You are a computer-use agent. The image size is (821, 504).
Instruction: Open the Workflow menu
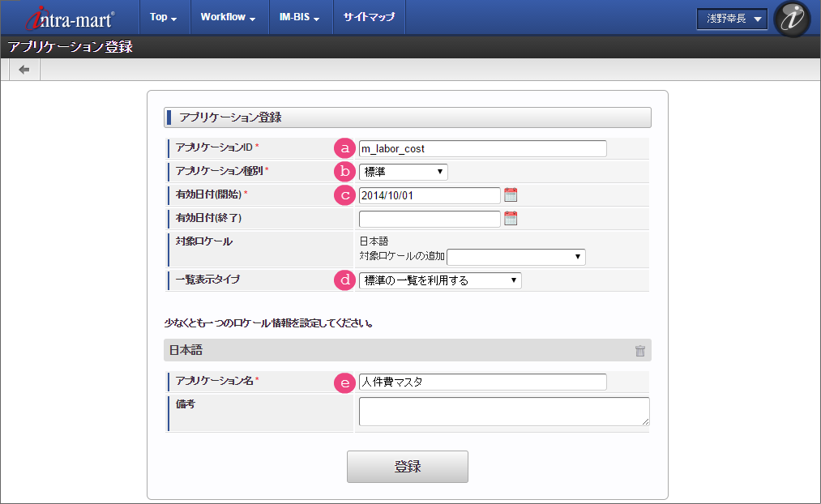click(229, 18)
